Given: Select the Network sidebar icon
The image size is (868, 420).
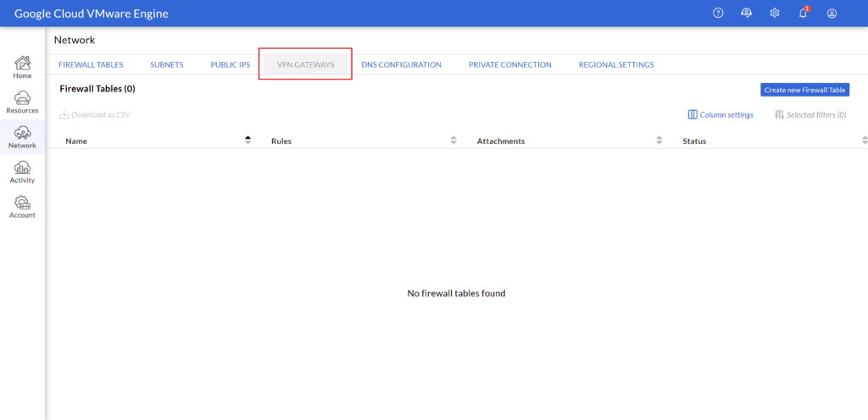Looking at the screenshot, I should pos(22,136).
